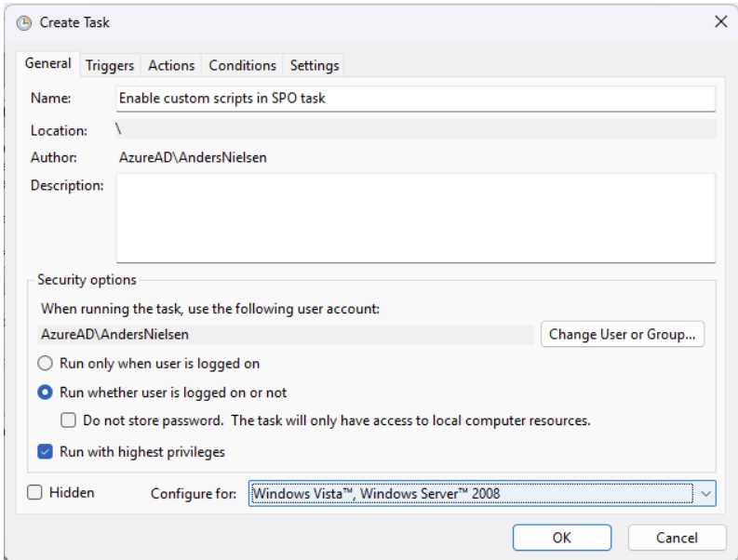The height and width of the screenshot is (560, 738).
Task: Open the Triggers tab
Action: coord(110,65)
